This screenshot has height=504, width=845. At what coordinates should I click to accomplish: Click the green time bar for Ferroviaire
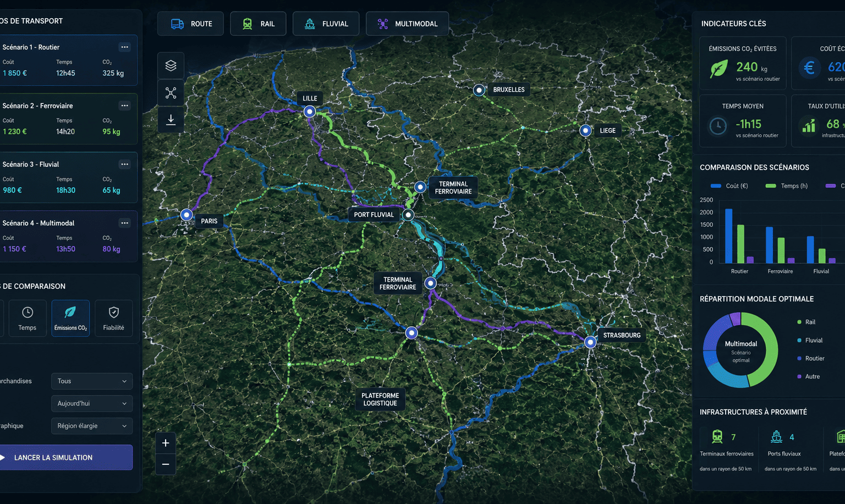[x=781, y=250]
